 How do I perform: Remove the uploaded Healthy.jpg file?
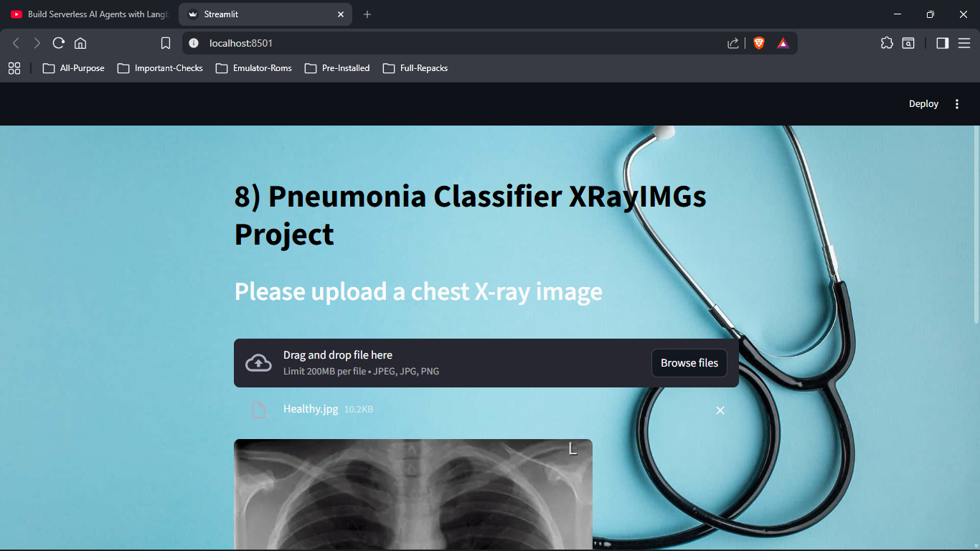pos(720,410)
